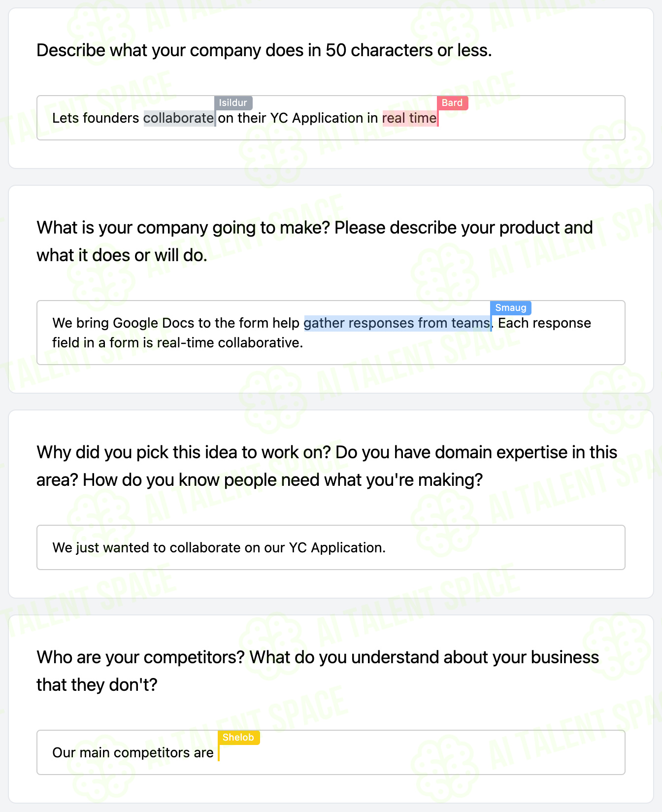Click the highlighted word "collaborate"
662x812 pixels.
tap(179, 118)
